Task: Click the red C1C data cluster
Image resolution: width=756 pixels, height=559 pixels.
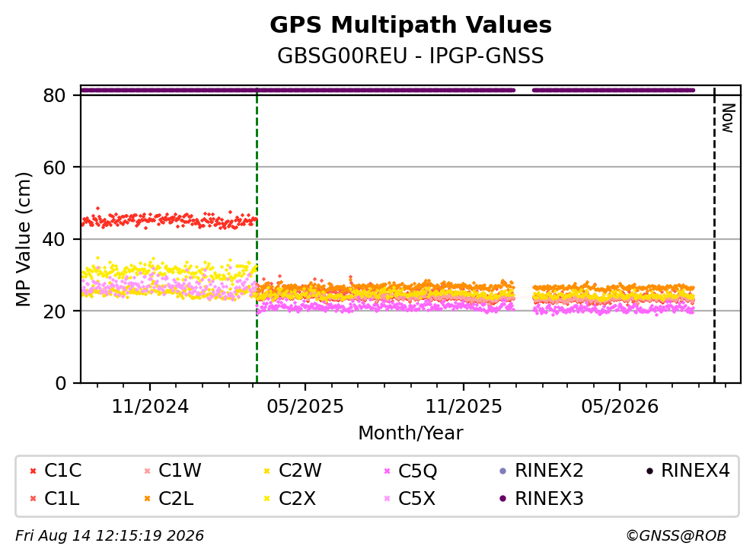Action: pyautogui.click(x=169, y=220)
